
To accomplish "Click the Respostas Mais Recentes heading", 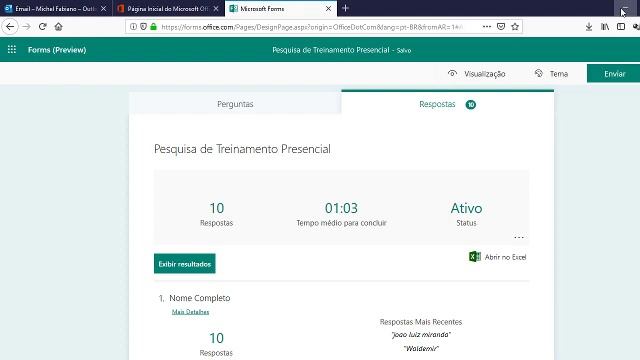I will pyautogui.click(x=421, y=322).
